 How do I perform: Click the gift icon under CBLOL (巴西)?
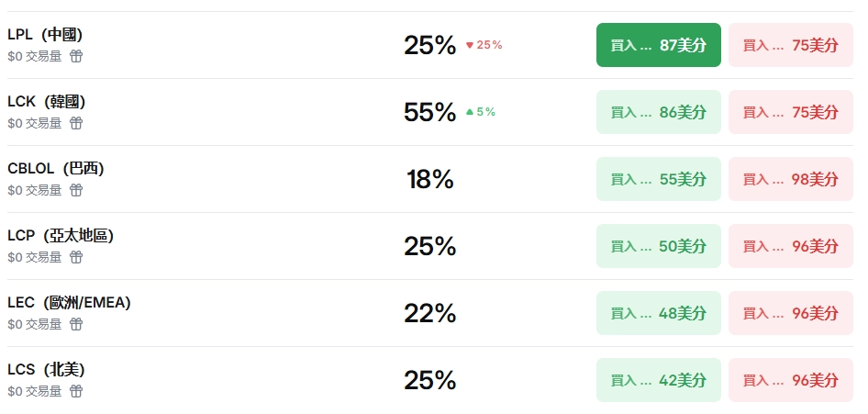click(x=76, y=190)
